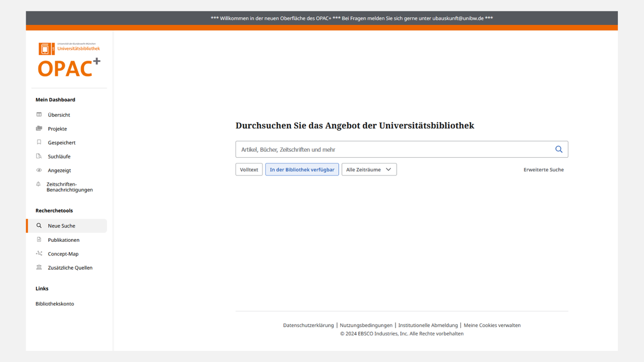Viewport: 644px width, 362px height.
Task: Click the Recherchetools heading
Action: (54, 211)
